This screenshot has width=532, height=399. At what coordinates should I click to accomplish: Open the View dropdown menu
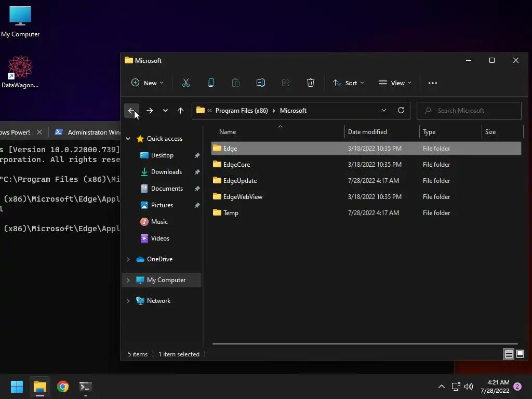(395, 83)
